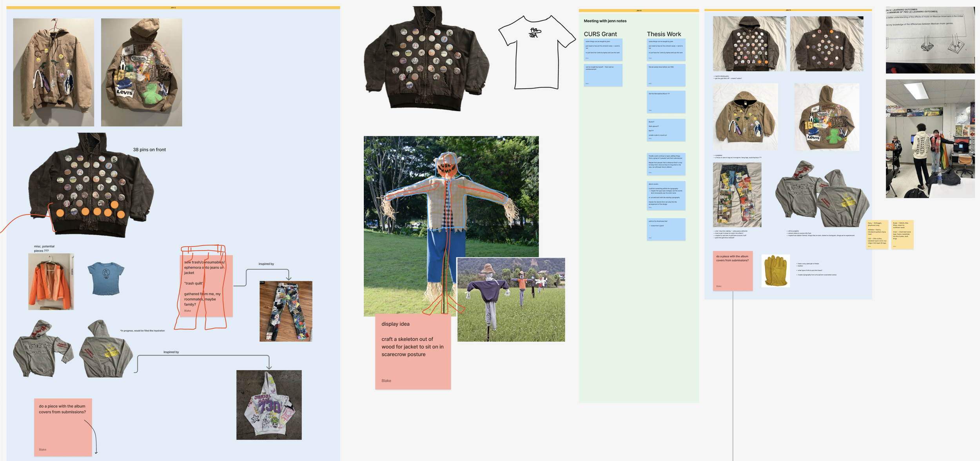The height and width of the screenshot is (461, 980).
Task: Select the yellow 'Daisy — McNugget, greyhound' sticky note
Action: pos(878,233)
